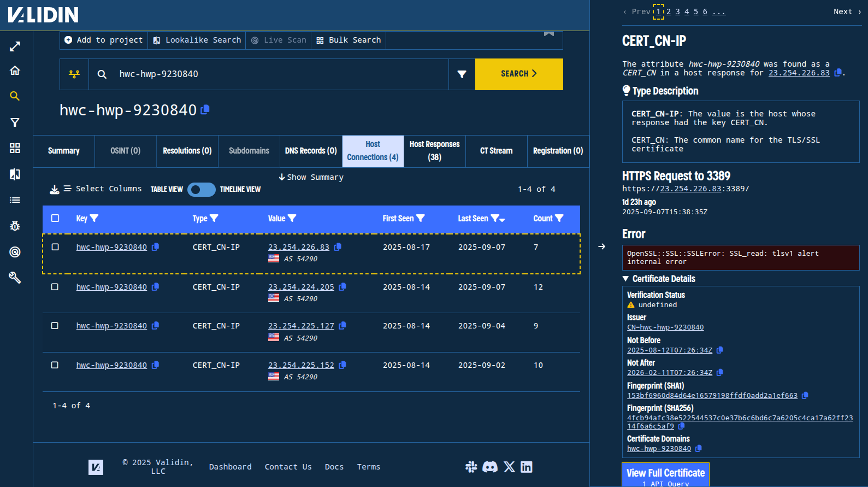Open the wrench tools icon in sidebar
Screen dimensions: 868x487
[x=15, y=278]
